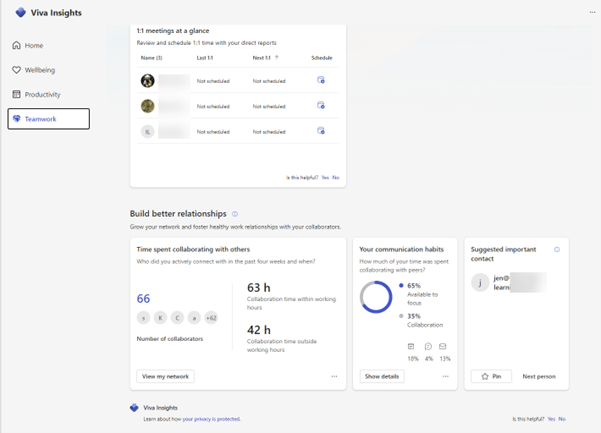Click schedule icon for second direct report
The height and width of the screenshot is (433, 601).
click(x=321, y=105)
